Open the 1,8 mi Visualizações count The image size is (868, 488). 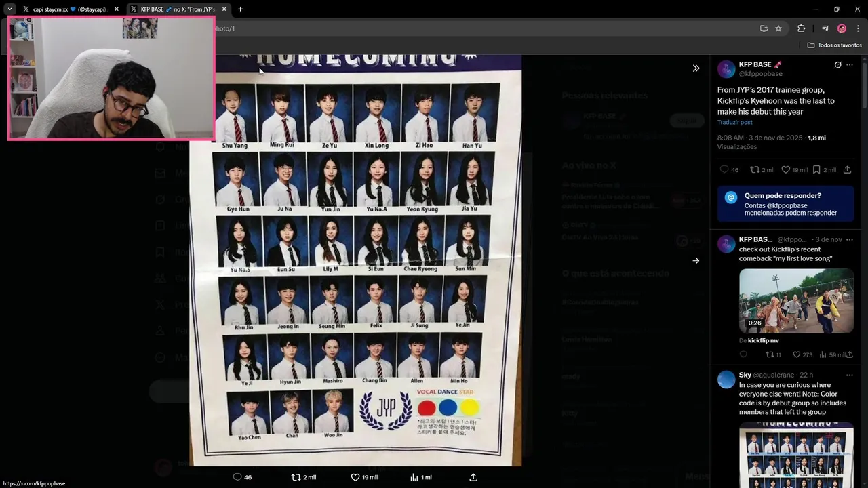pos(772,142)
